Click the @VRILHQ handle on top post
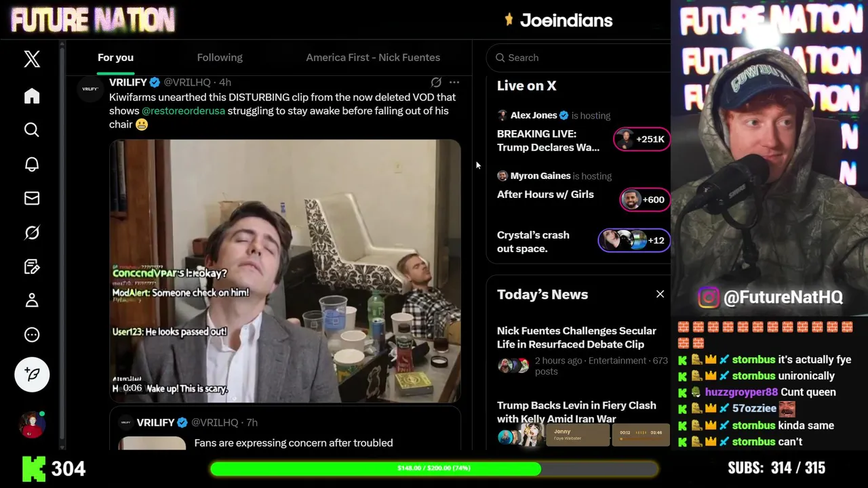868x488 pixels. (187, 82)
